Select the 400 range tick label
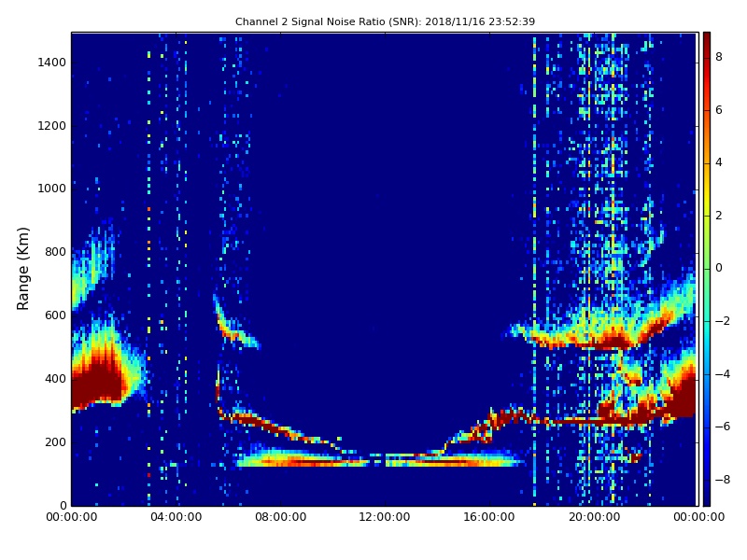Viewport: 747px width, 560px height. point(56,379)
